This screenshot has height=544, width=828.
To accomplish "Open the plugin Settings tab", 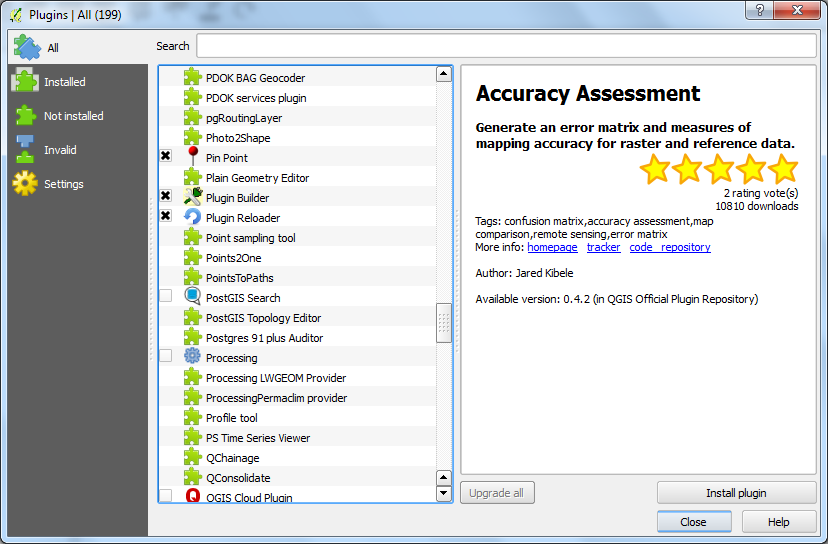I will (x=78, y=184).
